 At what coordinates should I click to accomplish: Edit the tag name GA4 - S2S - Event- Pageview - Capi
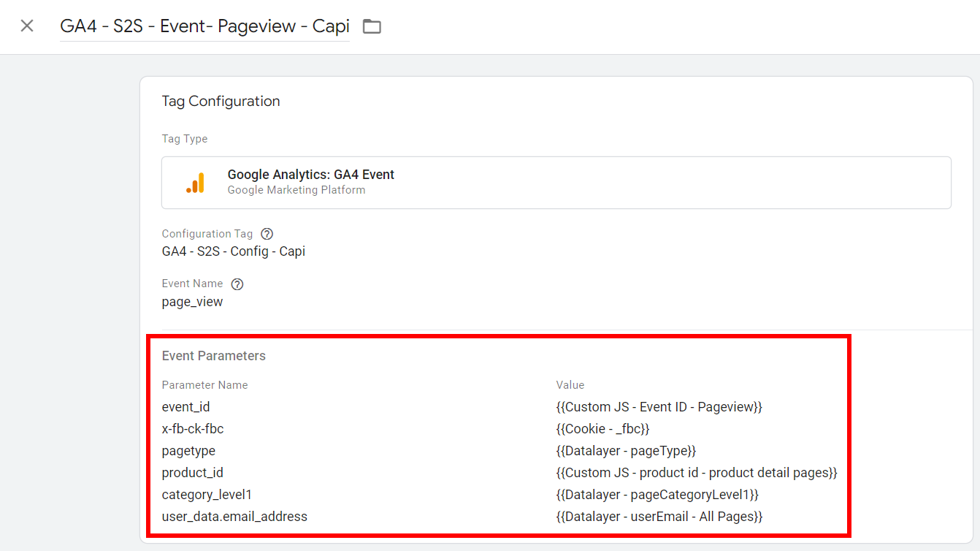click(204, 26)
